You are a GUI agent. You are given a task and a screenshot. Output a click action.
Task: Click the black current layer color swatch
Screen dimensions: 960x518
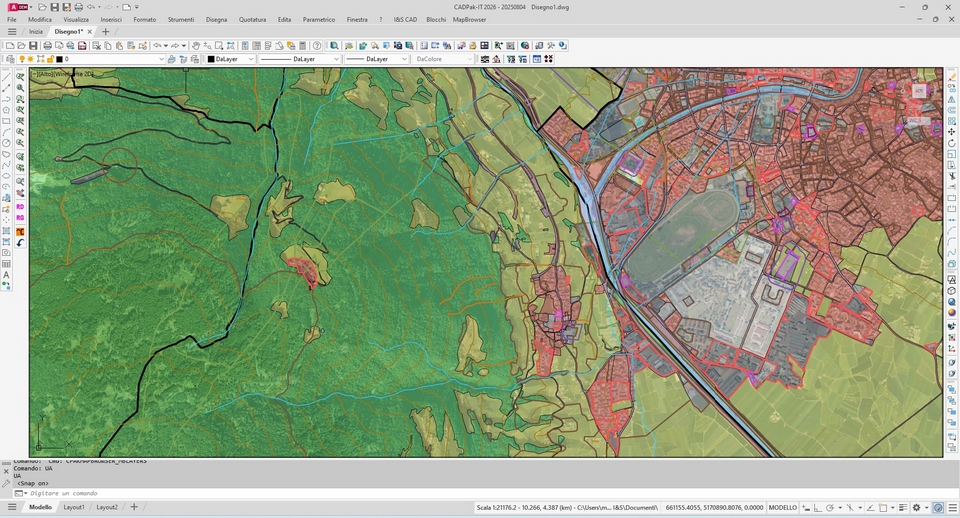59,59
